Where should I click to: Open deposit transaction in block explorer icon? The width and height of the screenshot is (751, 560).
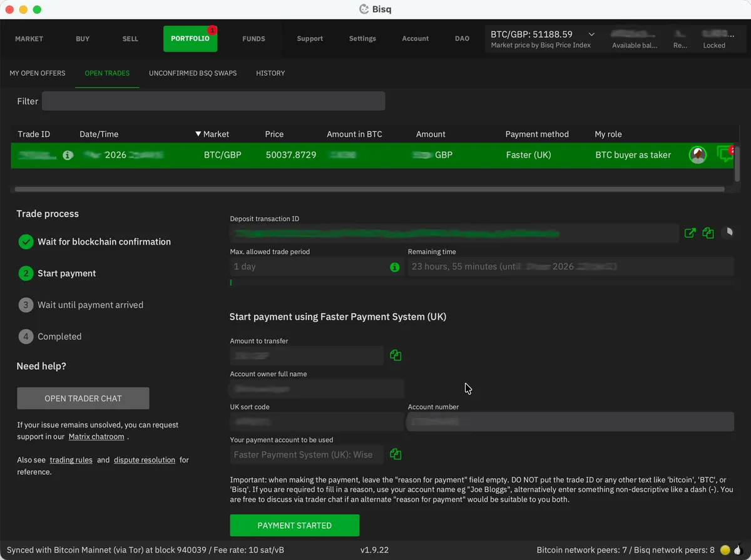tap(690, 233)
